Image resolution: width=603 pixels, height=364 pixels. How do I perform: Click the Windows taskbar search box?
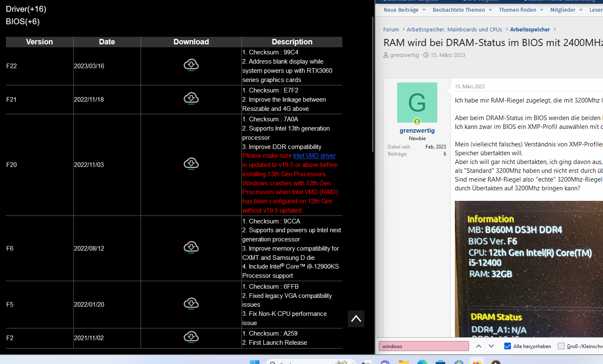tap(310, 362)
